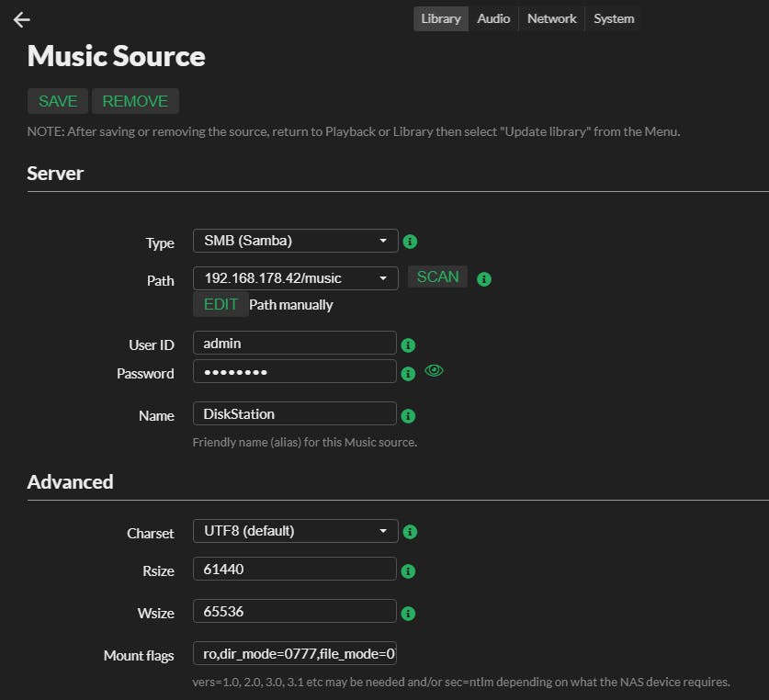Click info icon next to Name field
The height and width of the screenshot is (700, 769).
pos(409,415)
